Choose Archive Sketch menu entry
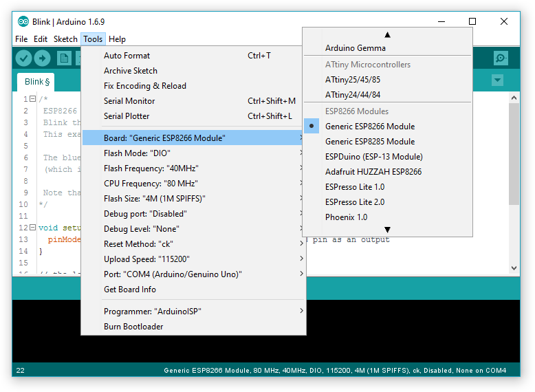Screen dimensions: 535x392 pyautogui.click(x=193, y=71)
